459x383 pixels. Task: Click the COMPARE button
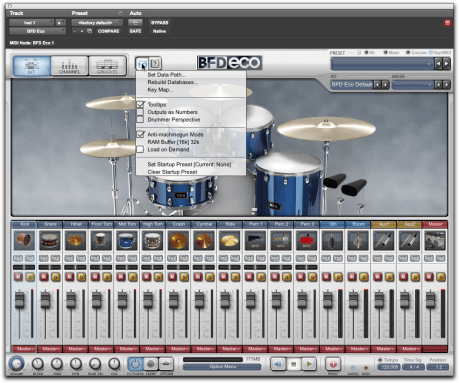click(108, 31)
